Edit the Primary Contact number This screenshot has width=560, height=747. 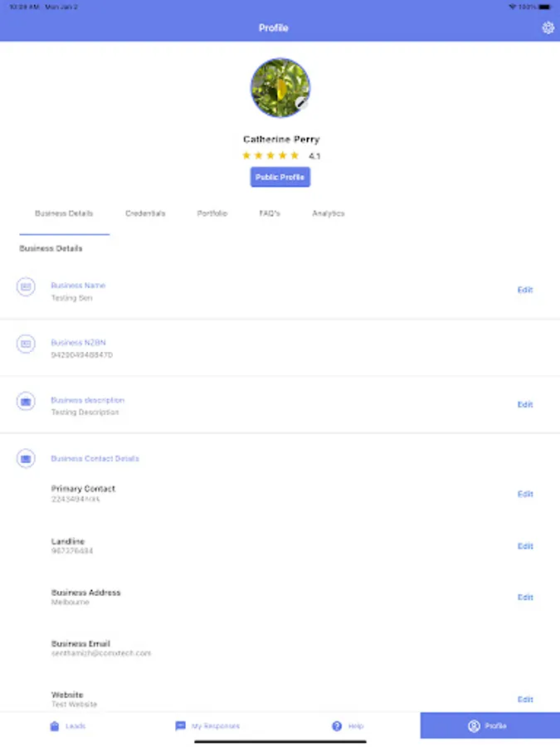(525, 494)
